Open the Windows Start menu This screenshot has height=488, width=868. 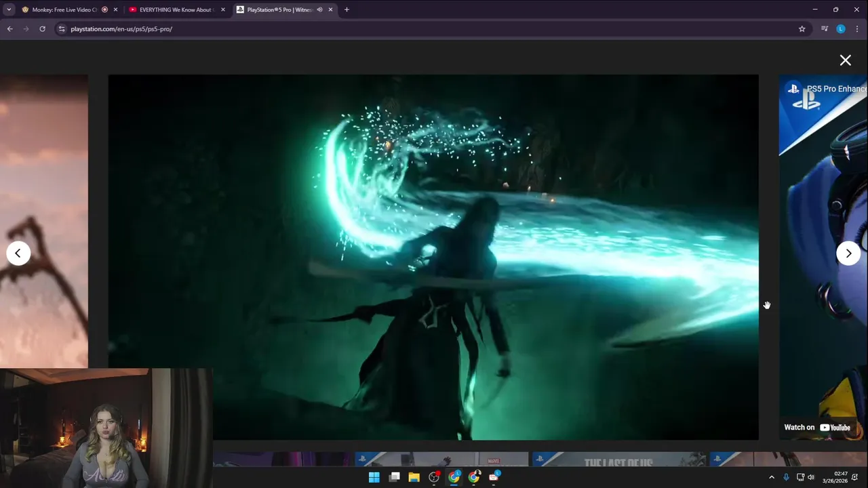(x=374, y=477)
